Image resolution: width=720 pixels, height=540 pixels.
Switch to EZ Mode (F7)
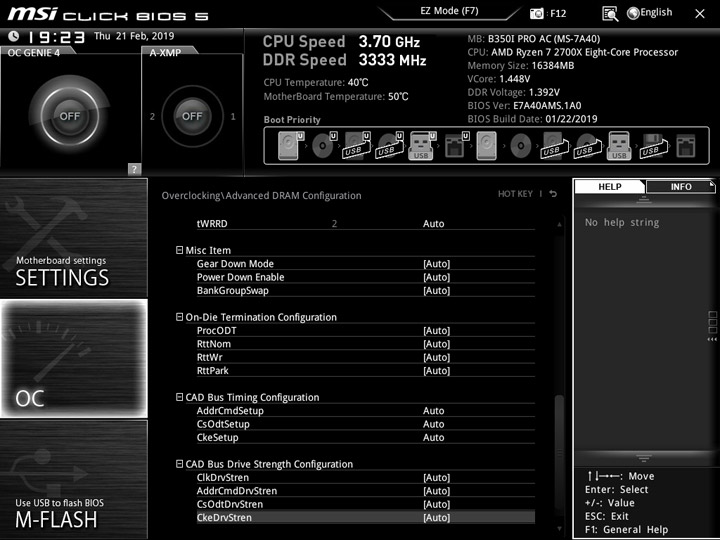coord(449,11)
